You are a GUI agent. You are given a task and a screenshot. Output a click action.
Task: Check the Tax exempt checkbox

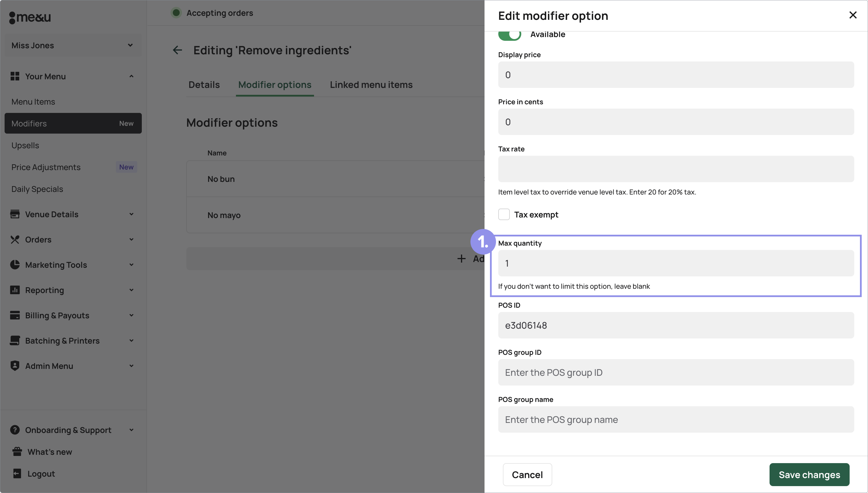click(504, 214)
